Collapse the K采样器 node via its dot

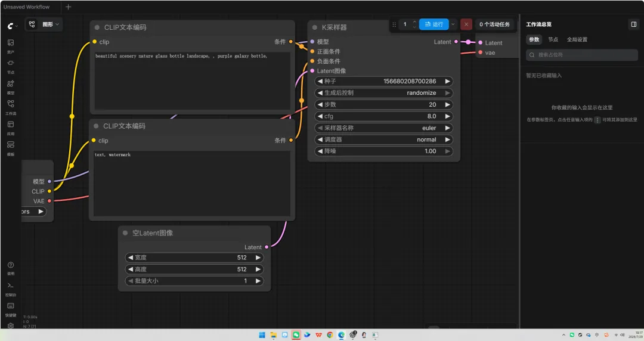pyautogui.click(x=315, y=27)
